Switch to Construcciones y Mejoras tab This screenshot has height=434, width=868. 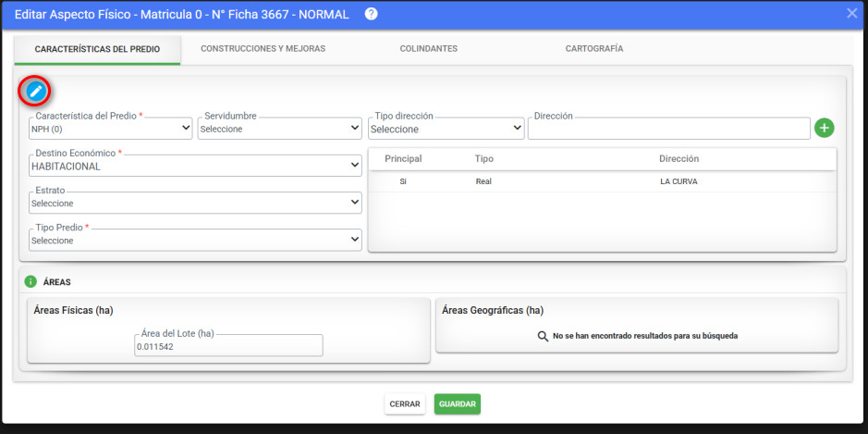[263, 48]
